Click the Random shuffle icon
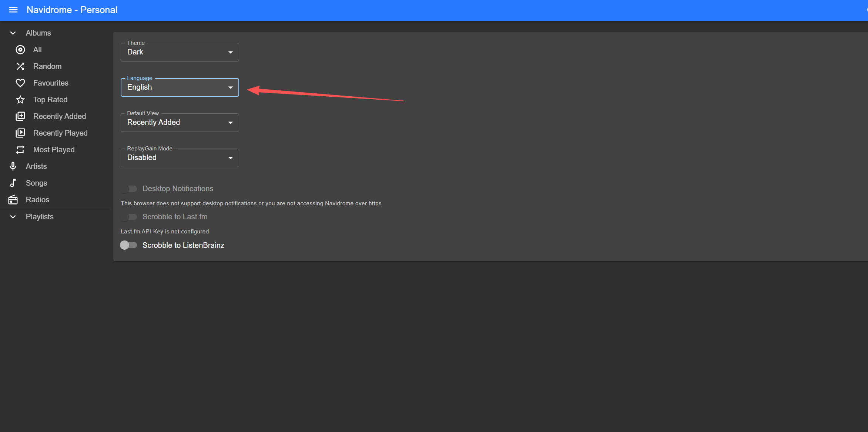 [x=20, y=66]
